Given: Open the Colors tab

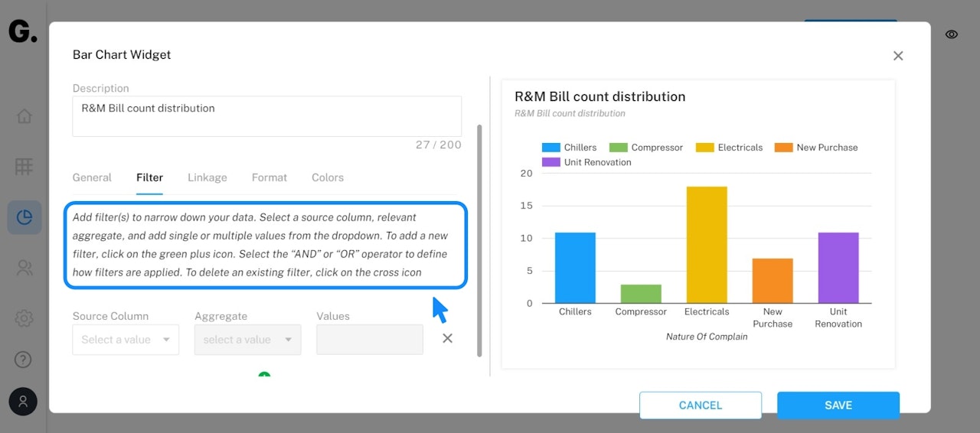Looking at the screenshot, I should (x=328, y=177).
